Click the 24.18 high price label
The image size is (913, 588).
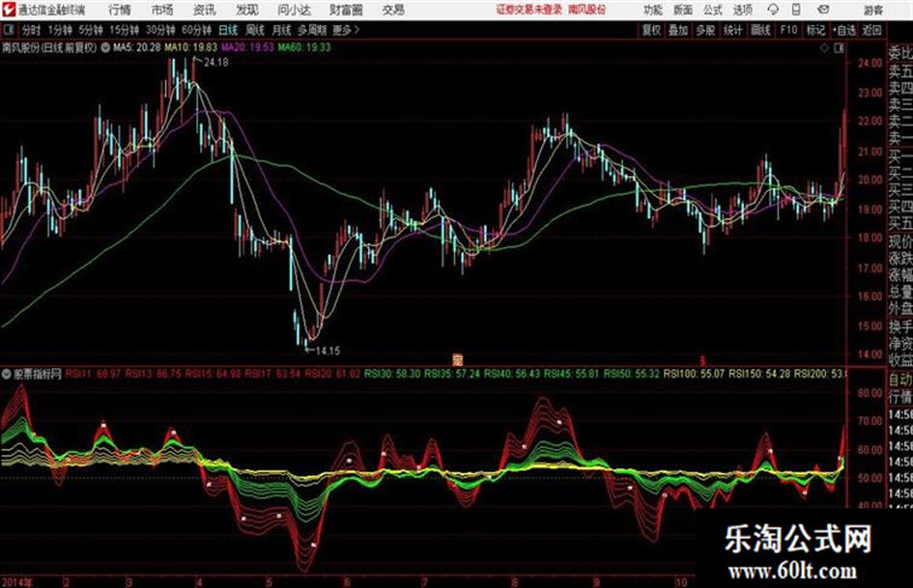[x=216, y=63]
